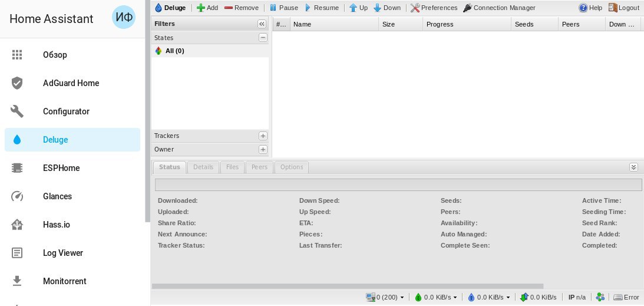644x306 pixels.
Task: Collapse the torrent details panel
Action: point(634,167)
